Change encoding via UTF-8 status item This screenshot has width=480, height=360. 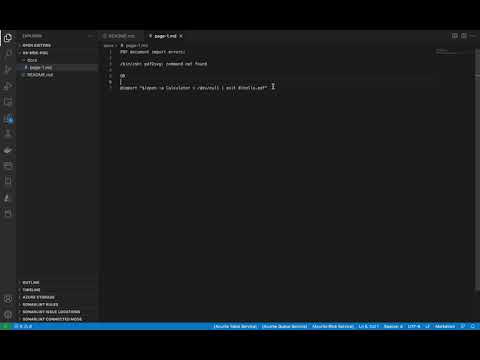tap(414, 326)
